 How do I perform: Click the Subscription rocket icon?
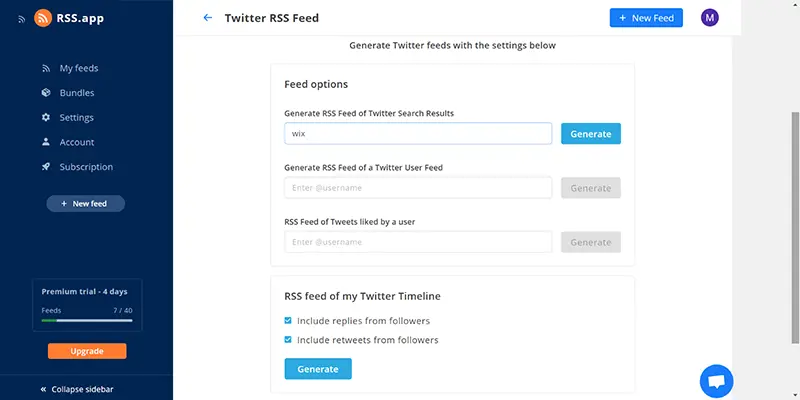click(46, 166)
